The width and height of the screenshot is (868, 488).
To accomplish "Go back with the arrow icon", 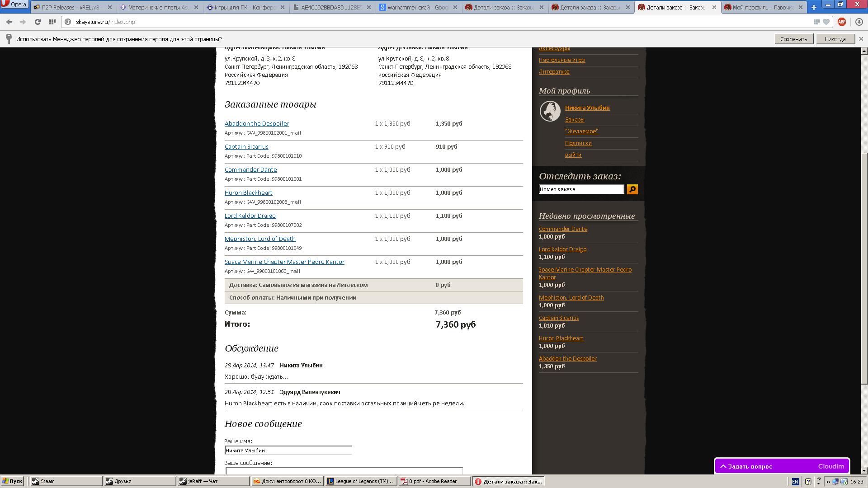I will click(9, 22).
